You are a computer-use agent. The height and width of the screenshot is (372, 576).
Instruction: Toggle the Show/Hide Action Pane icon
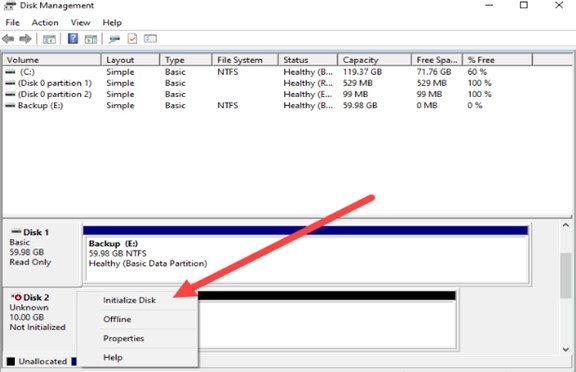90,39
